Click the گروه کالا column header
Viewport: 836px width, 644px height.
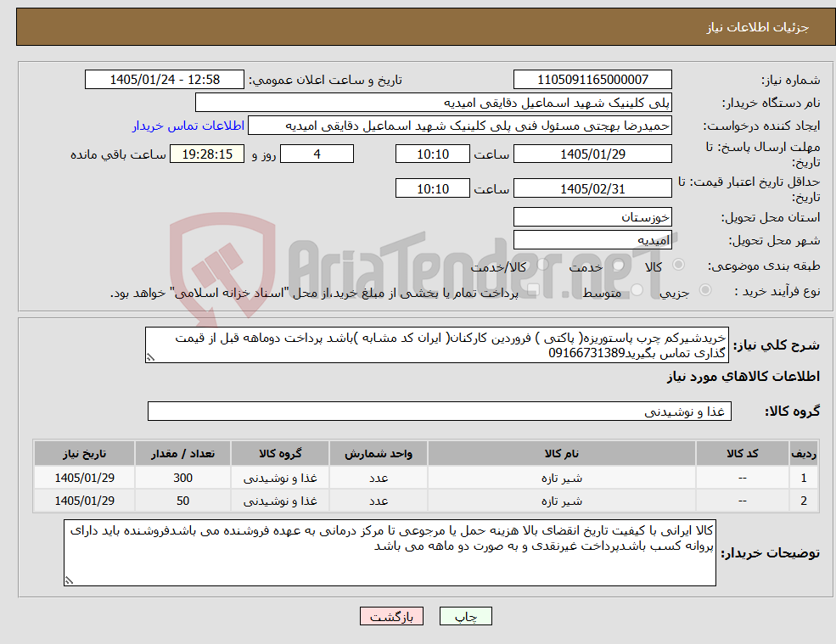tap(280, 454)
